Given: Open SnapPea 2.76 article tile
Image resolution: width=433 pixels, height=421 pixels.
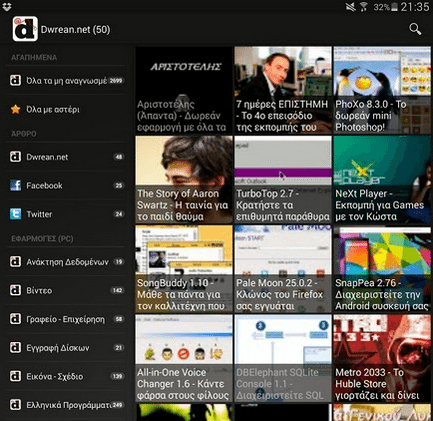Looking at the screenshot, I should click(x=382, y=269).
